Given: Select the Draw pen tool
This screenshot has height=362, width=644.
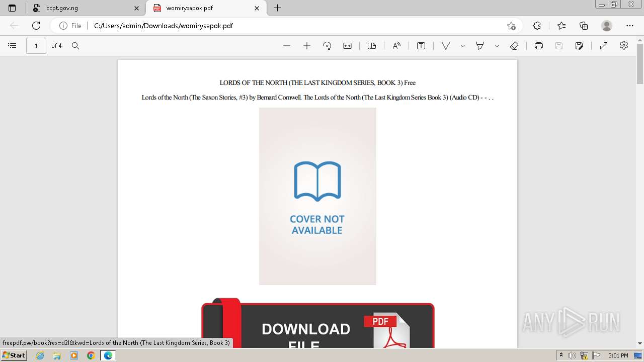Looking at the screenshot, I should tap(446, 46).
